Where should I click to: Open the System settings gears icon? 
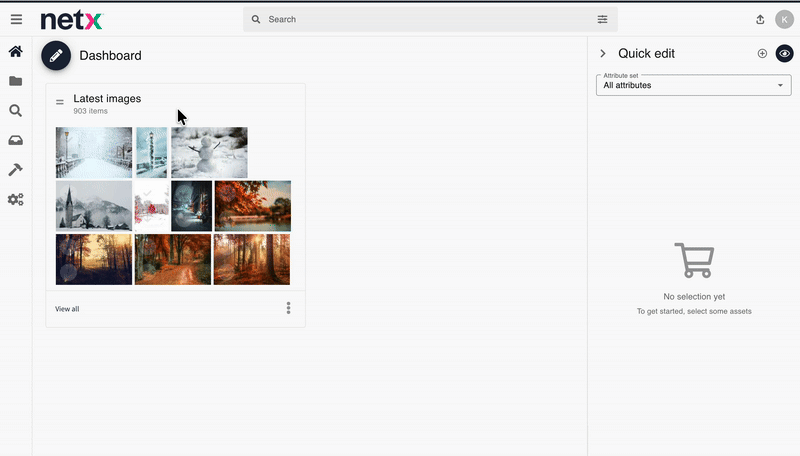(15, 199)
